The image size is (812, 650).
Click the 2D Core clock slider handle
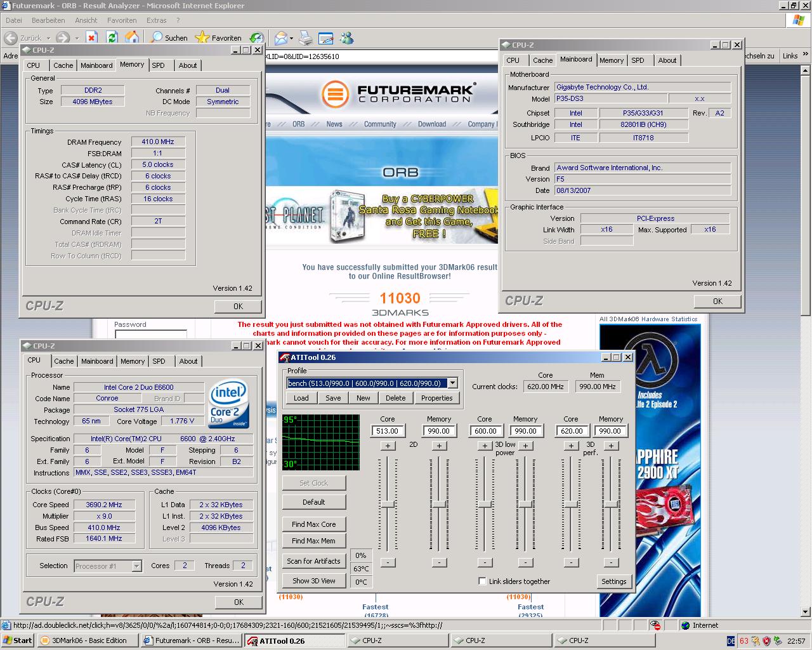388,504
